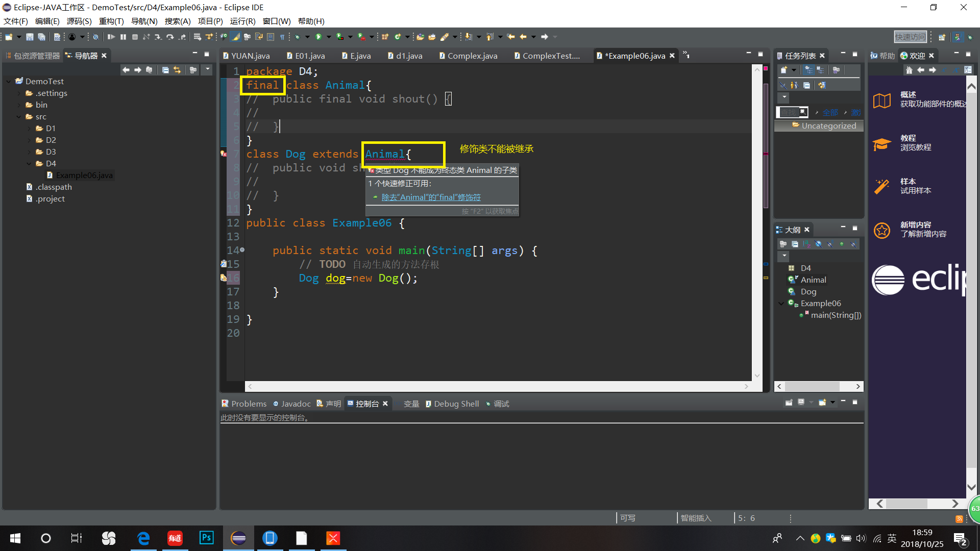Open Photoshop from Windows taskbar
Viewport: 980px width, 551px height.
click(207, 538)
